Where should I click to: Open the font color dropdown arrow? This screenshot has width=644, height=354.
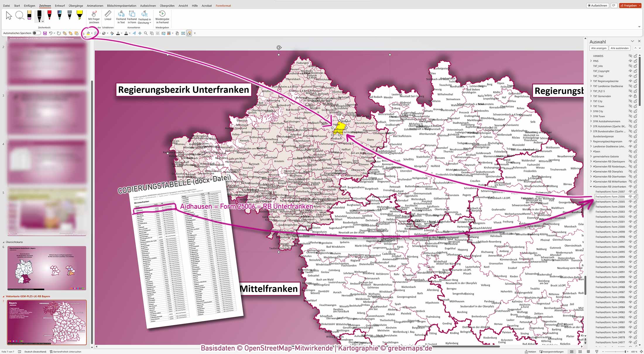[x=122, y=33]
